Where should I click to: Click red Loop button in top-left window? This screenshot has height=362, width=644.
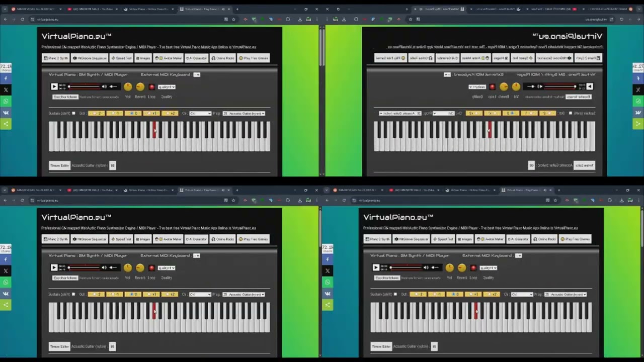151,87
